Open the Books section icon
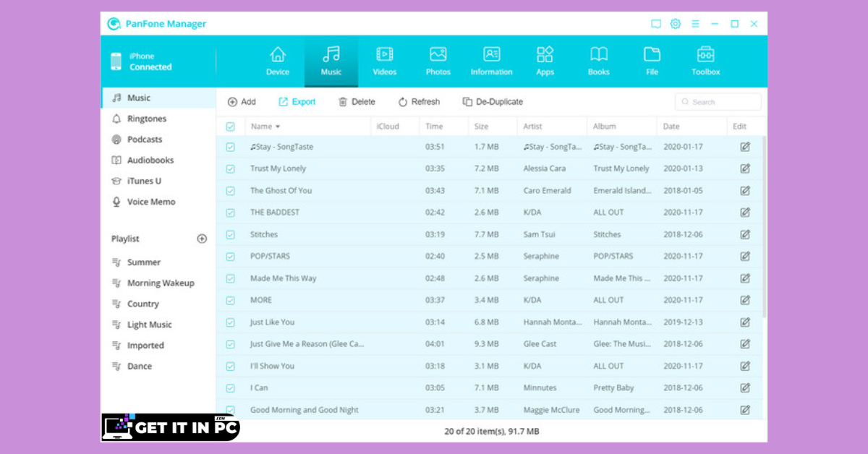 (599, 55)
